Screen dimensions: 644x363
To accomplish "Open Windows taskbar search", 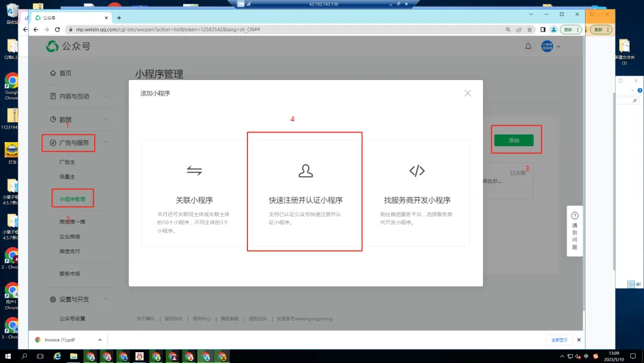I will (24, 356).
